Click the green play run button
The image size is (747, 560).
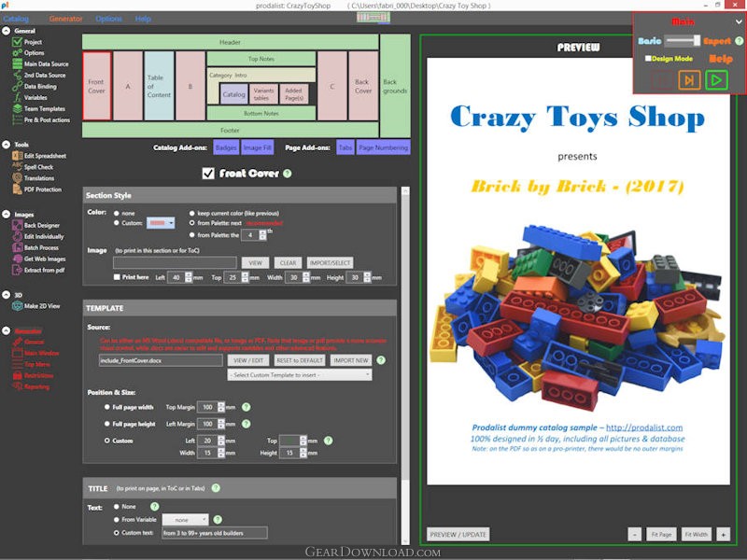click(x=716, y=80)
